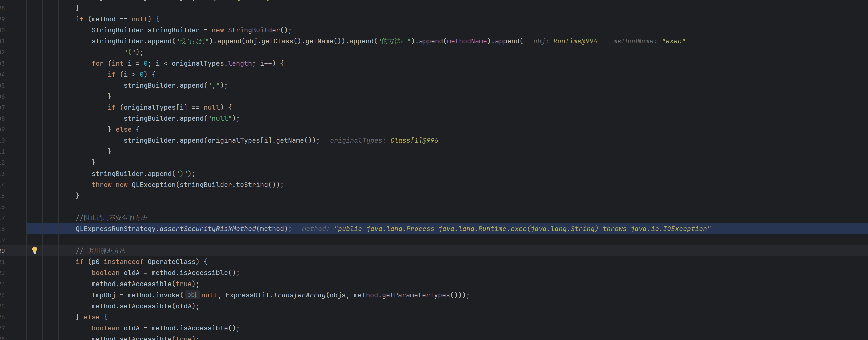Click the purple methodName variable in append call

coord(467,41)
